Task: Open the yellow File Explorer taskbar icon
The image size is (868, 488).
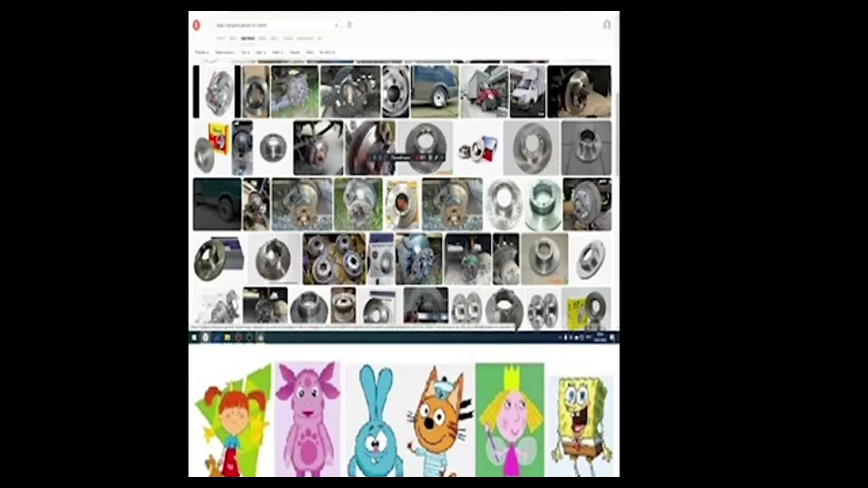Action: pos(227,338)
